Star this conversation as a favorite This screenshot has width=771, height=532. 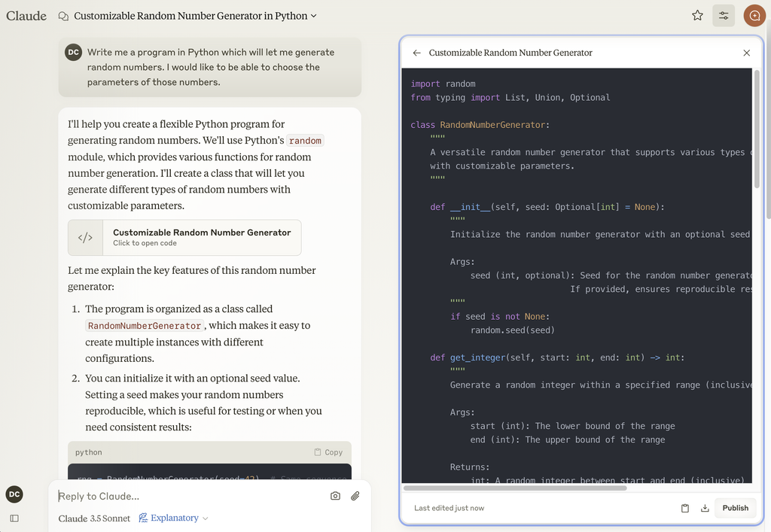click(697, 15)
